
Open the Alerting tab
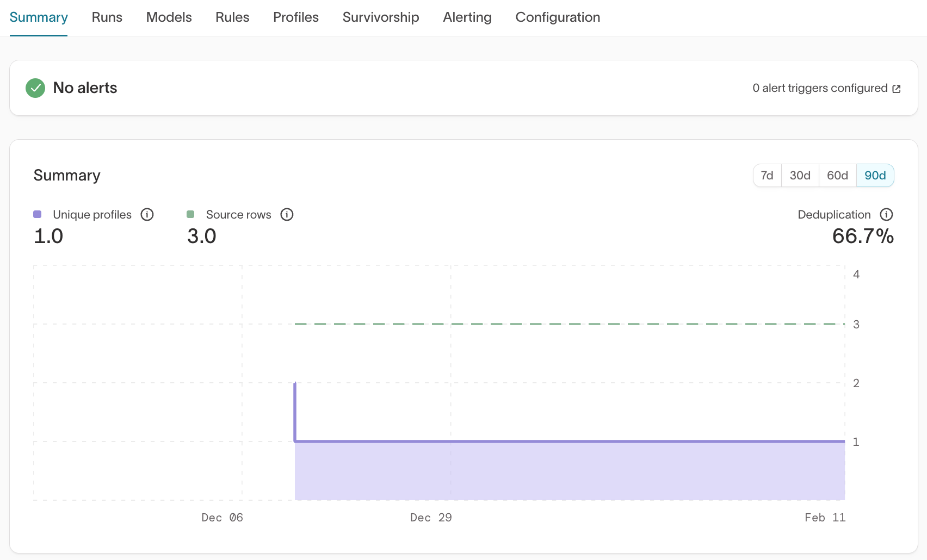pyautogui.click(x=467, y=17)
